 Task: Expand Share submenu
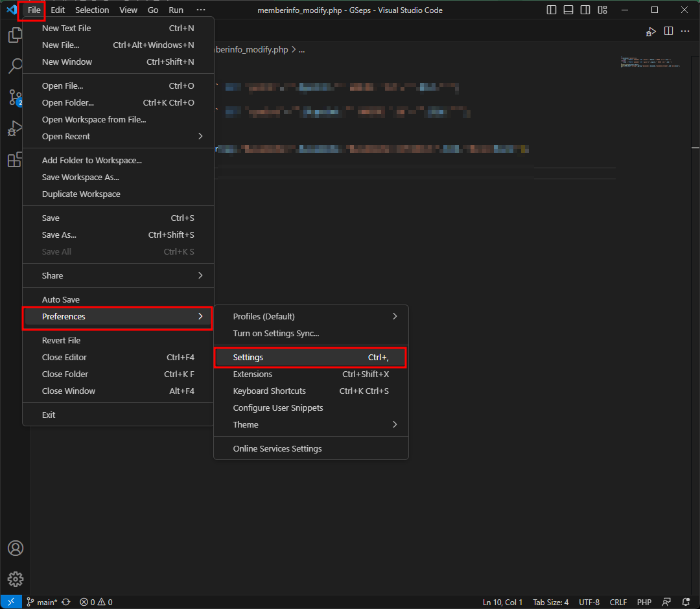(x=118, y=275)
